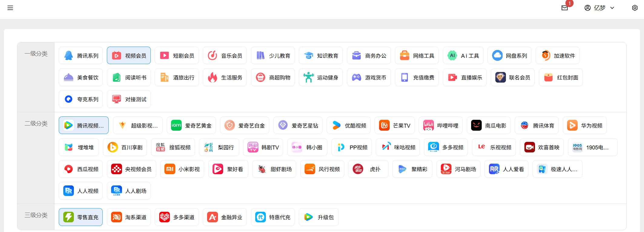The image size is (644, 232).
Task: Select the 升级包 third-level option
Action: pos(319,217)
